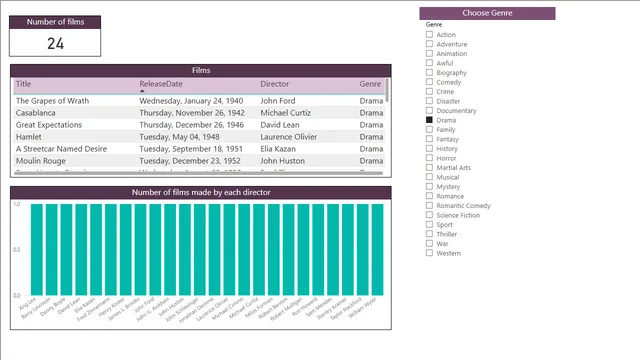Tick the Disaster genre checkbox

point(429,101)
